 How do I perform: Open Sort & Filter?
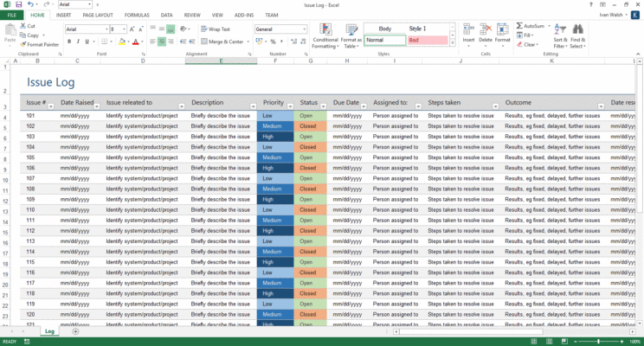click(x=560, y=36)
